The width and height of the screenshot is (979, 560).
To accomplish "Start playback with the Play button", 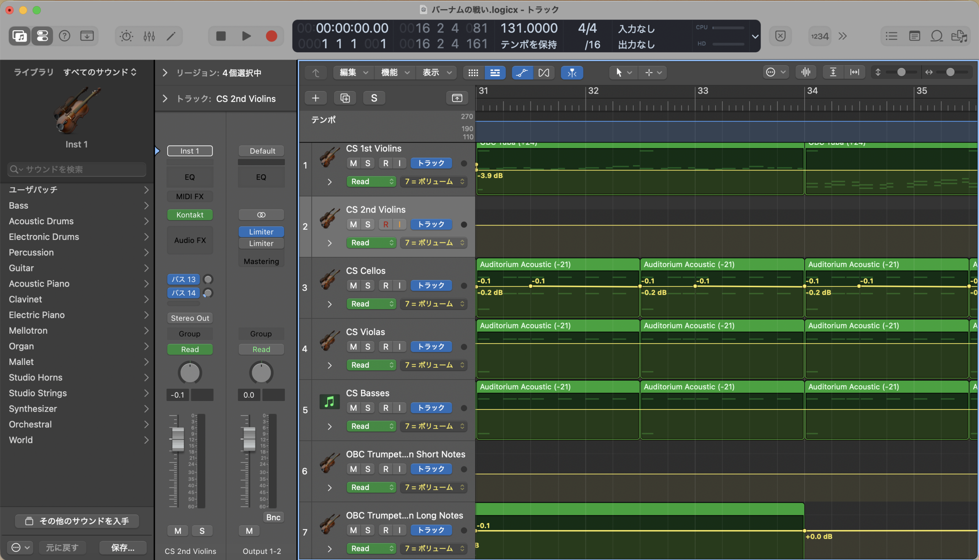I will (x=246, y=36).
